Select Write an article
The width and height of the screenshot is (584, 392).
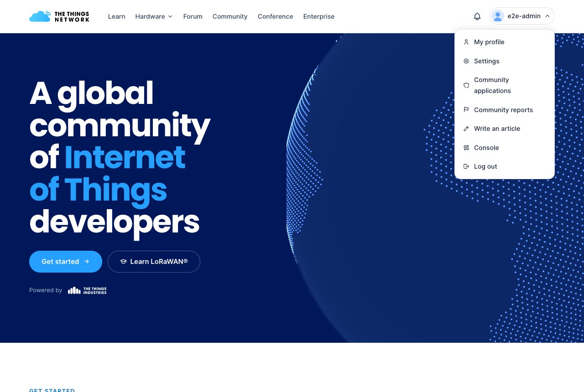coord(505,129)
